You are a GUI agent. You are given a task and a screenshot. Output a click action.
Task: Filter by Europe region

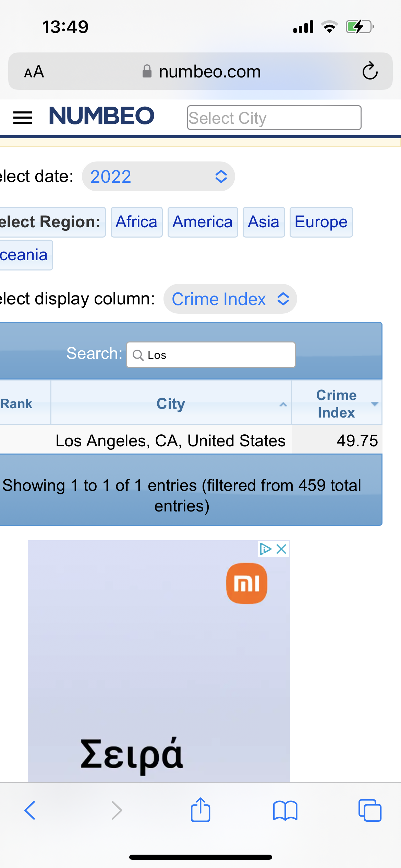(321, 222)
